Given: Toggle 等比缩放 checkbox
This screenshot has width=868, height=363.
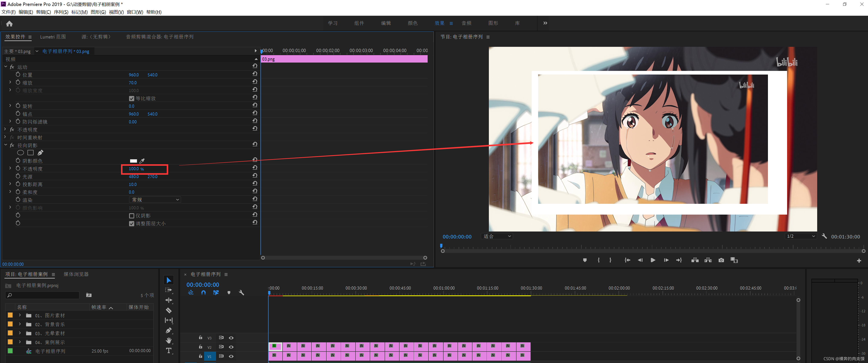Looking at the screenshot, I should point(132,99).
